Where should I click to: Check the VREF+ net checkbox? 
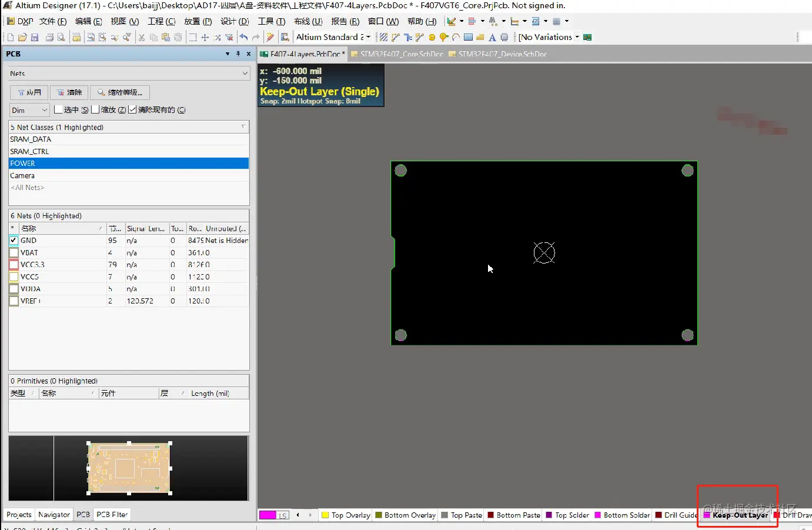pos(14,301)
